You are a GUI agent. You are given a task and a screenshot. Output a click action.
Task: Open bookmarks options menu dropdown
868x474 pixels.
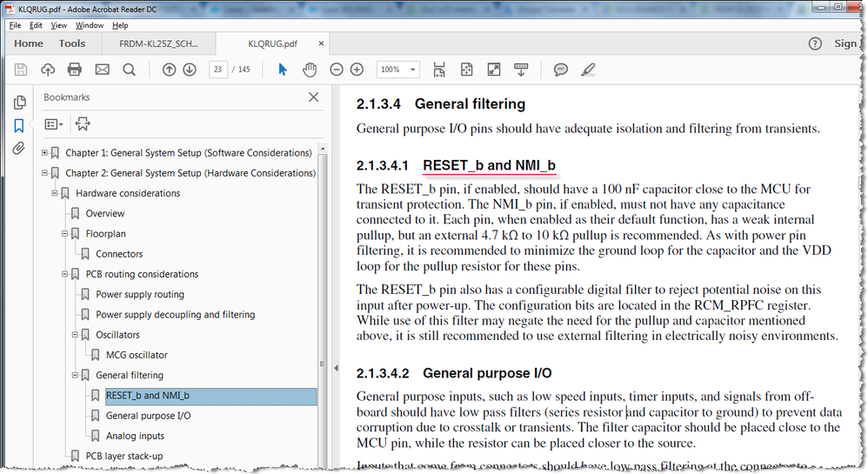(54, 124)
